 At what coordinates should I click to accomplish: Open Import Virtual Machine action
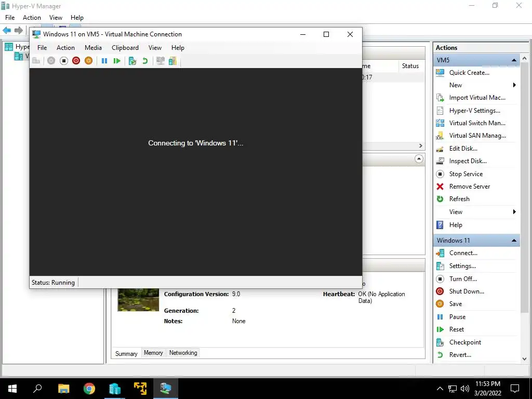477,98
